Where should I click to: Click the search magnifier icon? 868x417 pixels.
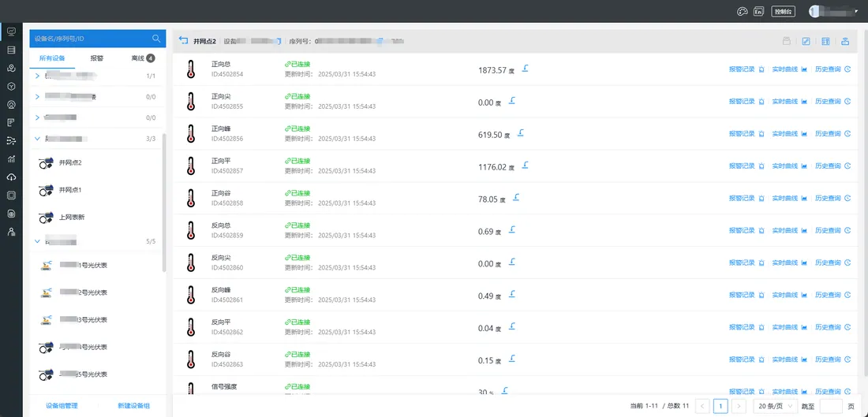(x=156, y=39)
